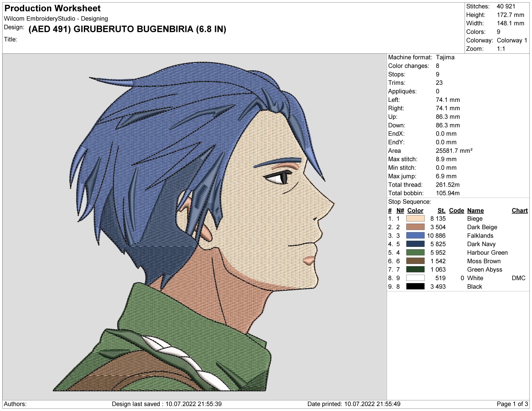Select the Dark Navy color swatch
Image resolution: width=532 pixels, height=411 pixels.
(x=415, y=244)
